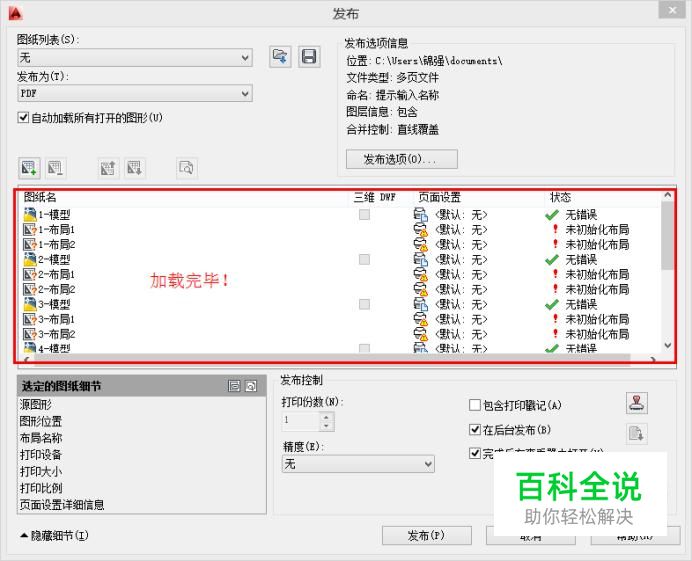Open the 图纸列表 dropdown
The height and width of the screenshot is (561, 692).
pos(135,57)
